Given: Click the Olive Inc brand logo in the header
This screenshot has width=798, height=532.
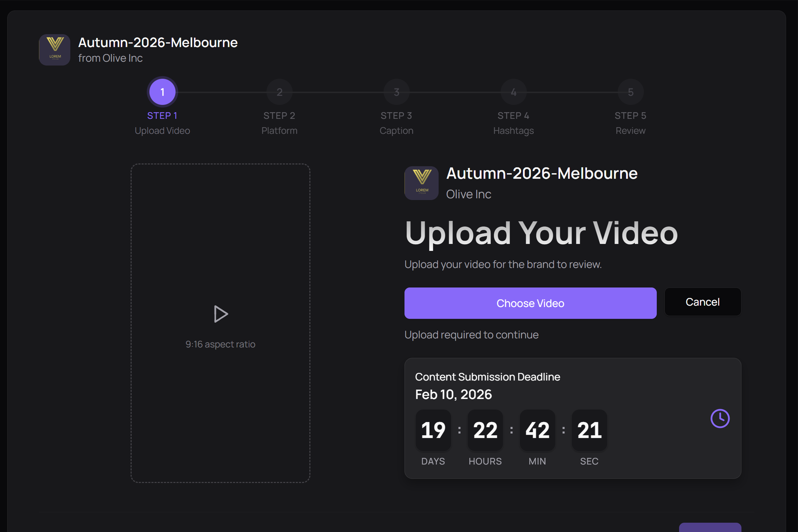Looking at the screenshot, I should [x=54, y=50].
